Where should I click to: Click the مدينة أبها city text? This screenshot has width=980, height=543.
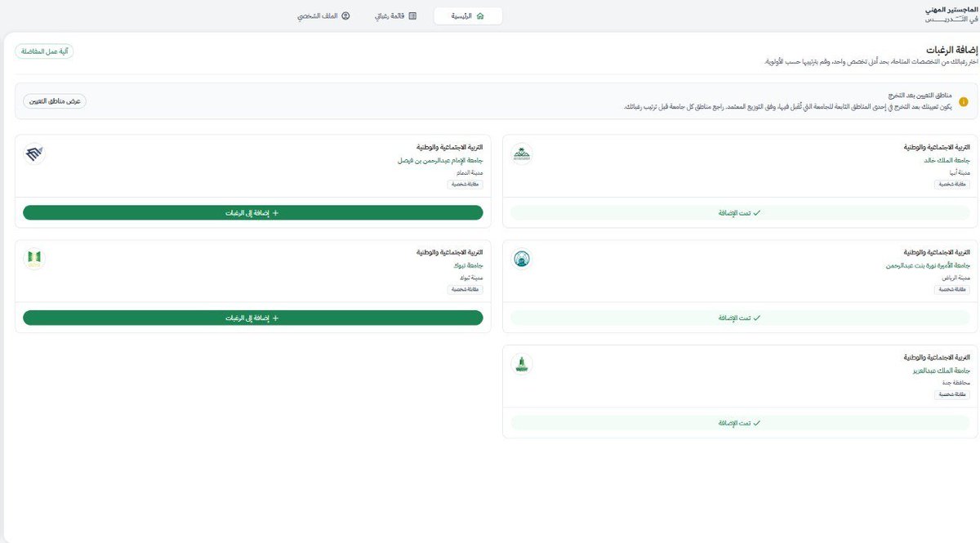960,172
